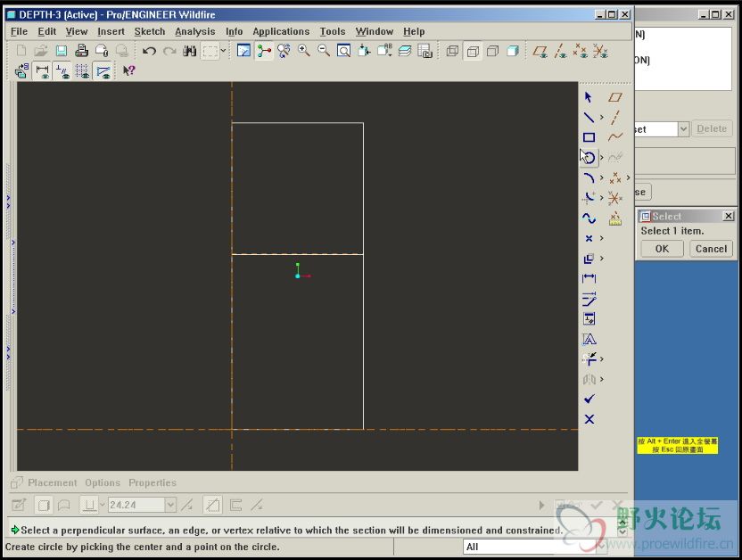Click the Zoom In magnifier icon
Image resolution: width=742 pixels, height=560 pixels.
click(304, 51)
